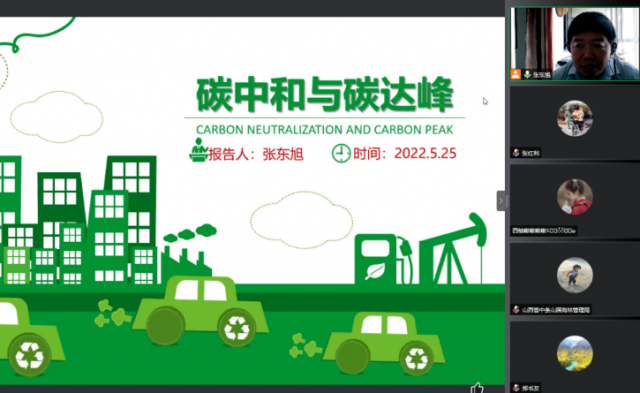Select the mountain landscape avatar of 郑书友
This screenshot has height=393, width=640.
point(575,353)
